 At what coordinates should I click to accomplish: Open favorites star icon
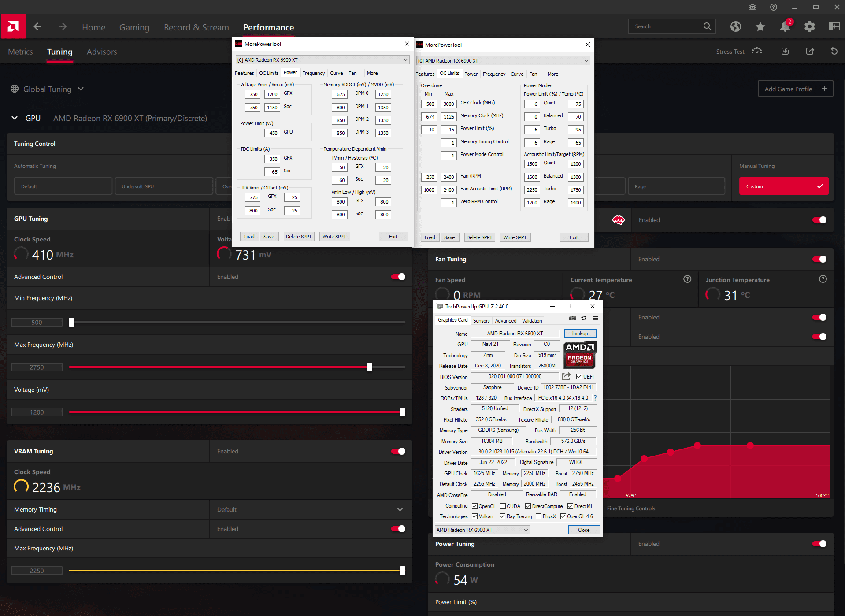[760, 26]
